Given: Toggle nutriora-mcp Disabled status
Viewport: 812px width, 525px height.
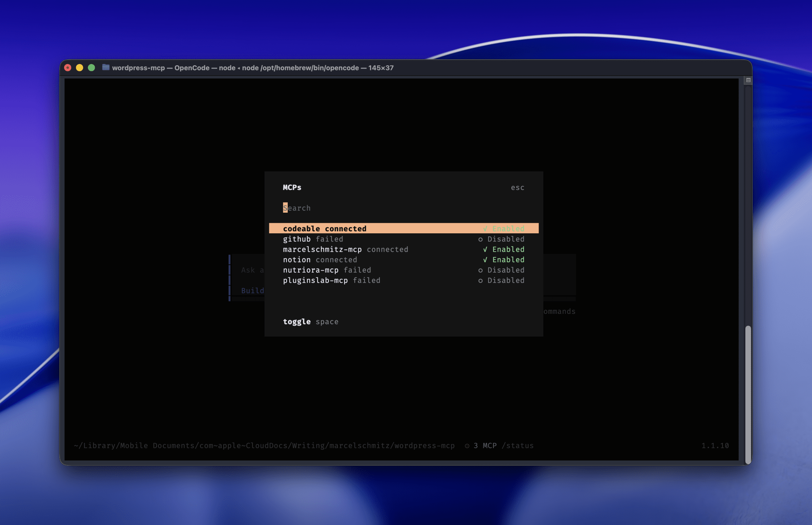Looking at the screenshot, I should pos(505,270).
